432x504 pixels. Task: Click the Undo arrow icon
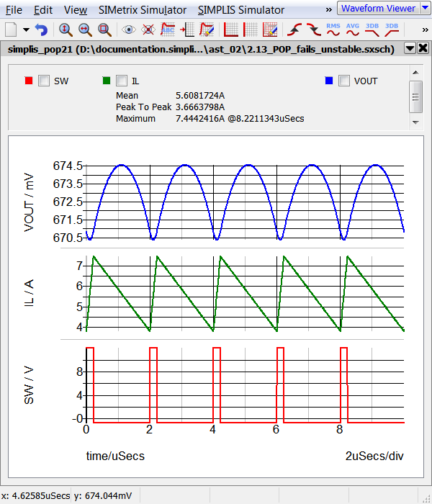(41, 30)
